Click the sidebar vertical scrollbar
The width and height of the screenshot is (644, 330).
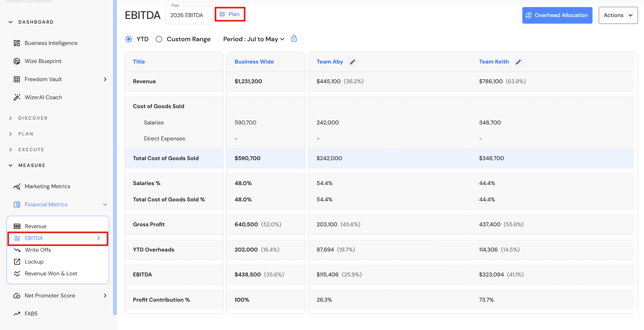pos(115,158)
